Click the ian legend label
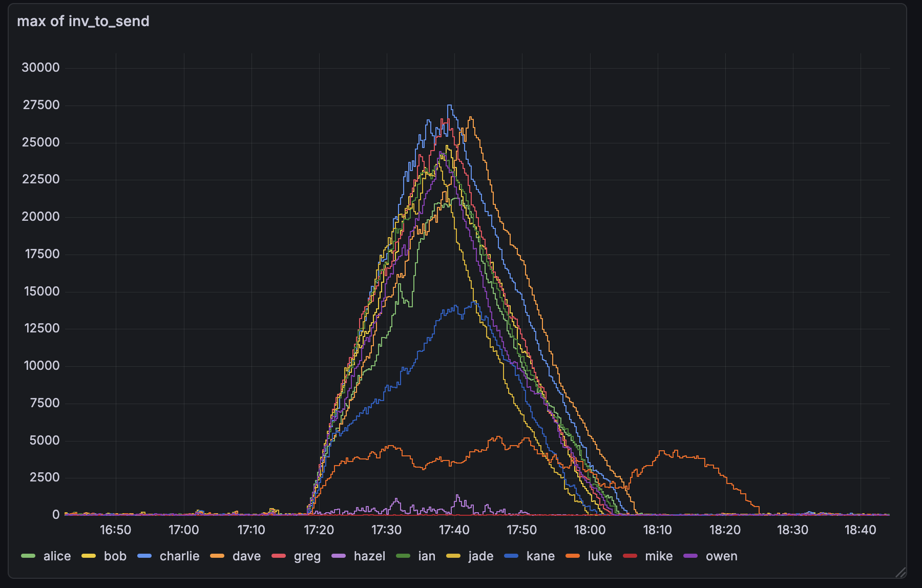Viewport: 922px width, 588px height. [427, 556]
